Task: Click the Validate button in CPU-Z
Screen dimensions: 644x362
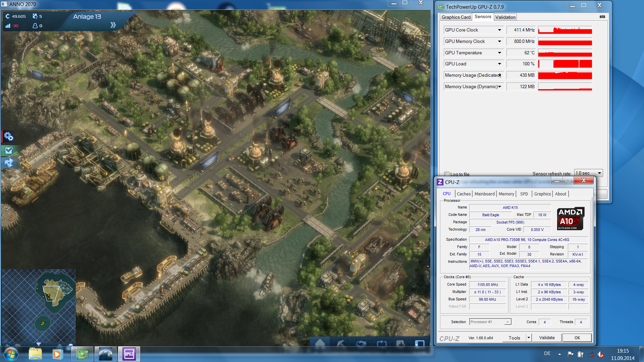Action: pyautogui.click(x=547, y=338)
